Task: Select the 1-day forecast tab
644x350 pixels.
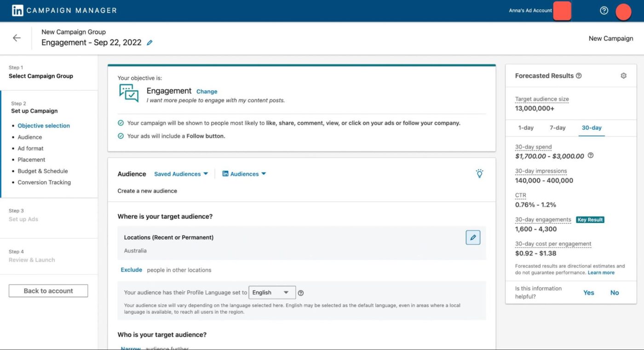Action: (525, 127)
